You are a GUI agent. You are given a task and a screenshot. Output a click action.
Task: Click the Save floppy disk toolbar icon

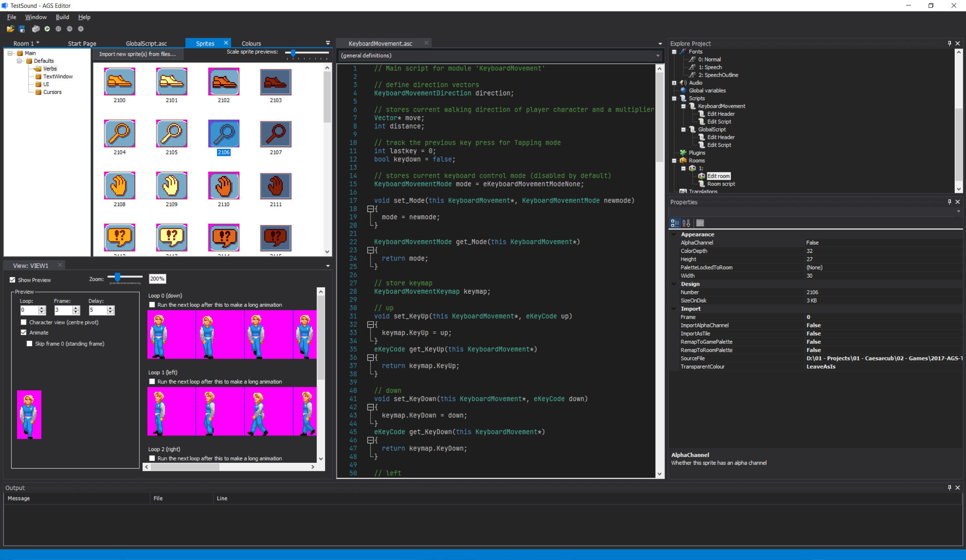click(x=22, y=29)
